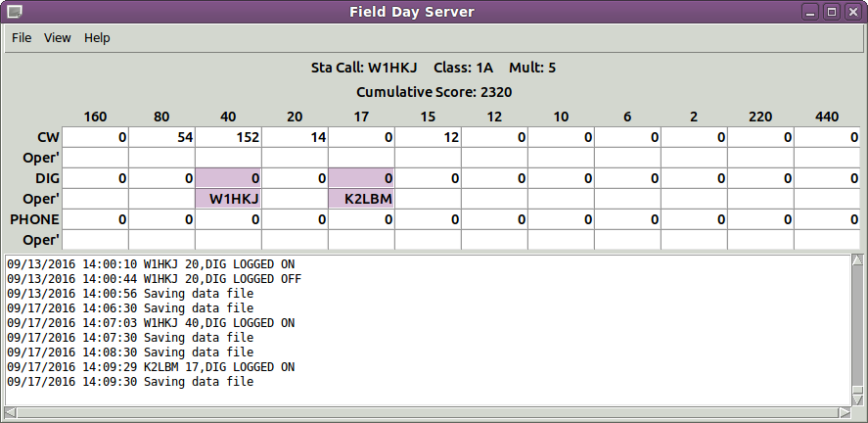Viewport: 868px width, 423px height.
Task: Minimize the Field Day Server window
Action: pyautogui.click(x=811, y=12)
